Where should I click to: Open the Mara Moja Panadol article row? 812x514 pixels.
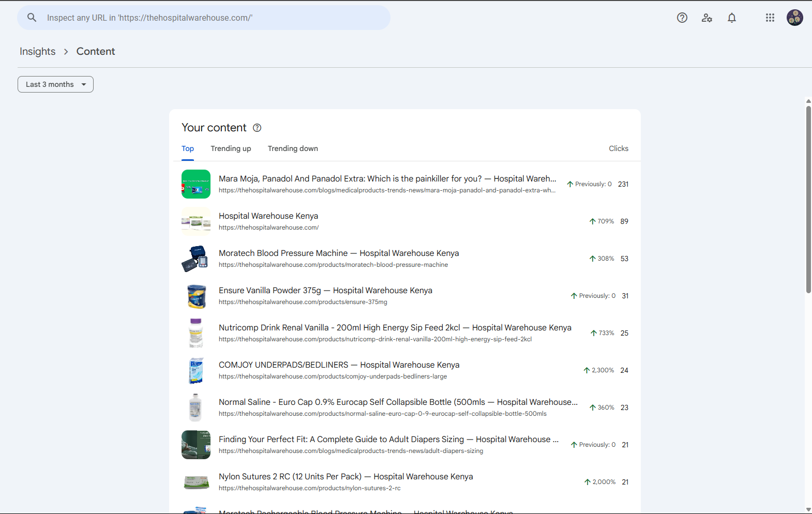tap(405, 184)
